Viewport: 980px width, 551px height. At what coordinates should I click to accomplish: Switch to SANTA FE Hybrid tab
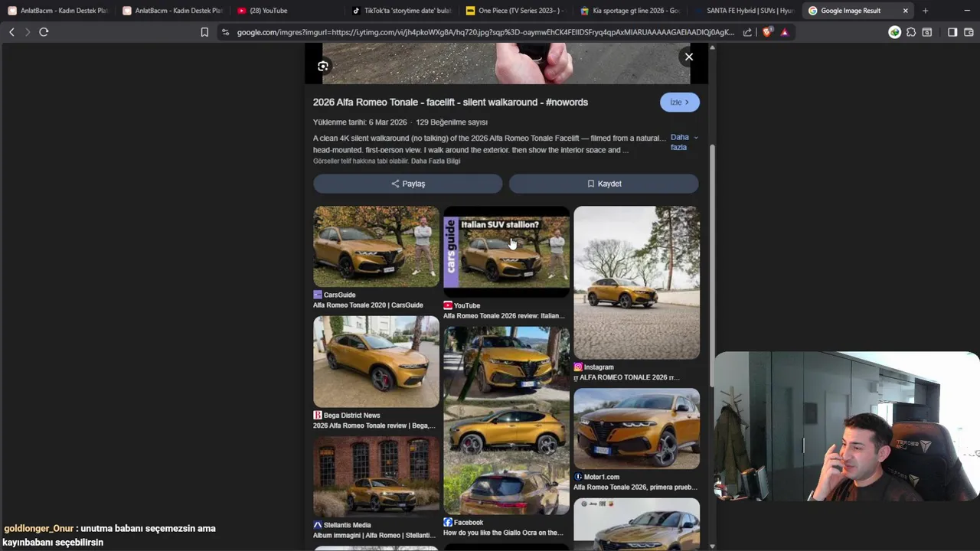click(x=744, y=11)
